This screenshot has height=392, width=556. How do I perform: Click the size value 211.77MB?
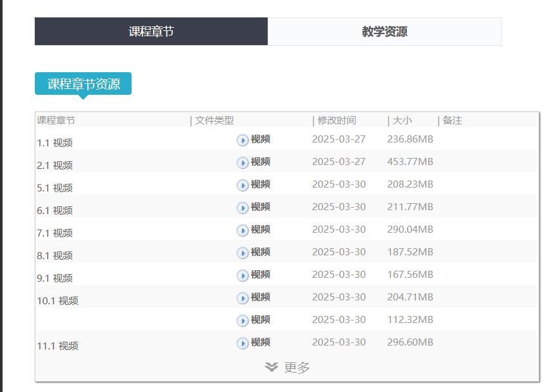coord(410,207)
